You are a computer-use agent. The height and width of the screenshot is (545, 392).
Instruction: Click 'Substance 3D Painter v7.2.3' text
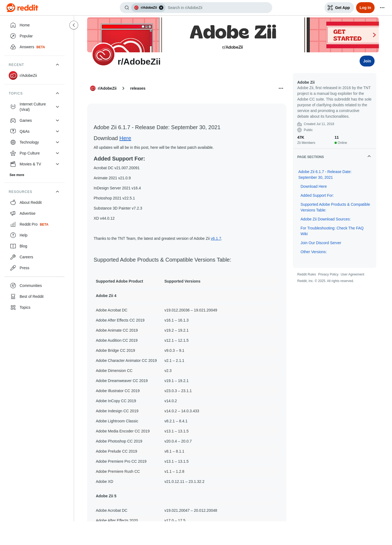pyautogui.click(x=118, y=208)
